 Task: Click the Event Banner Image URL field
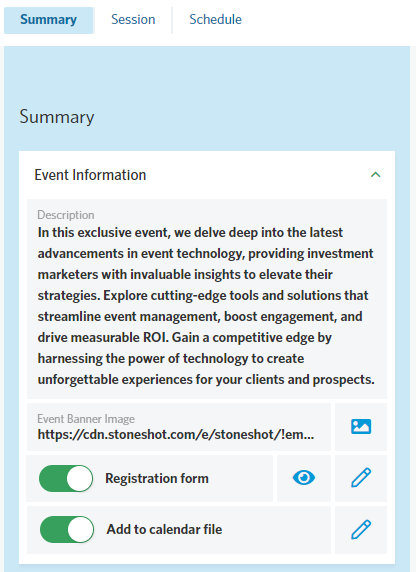coord(179,427)
